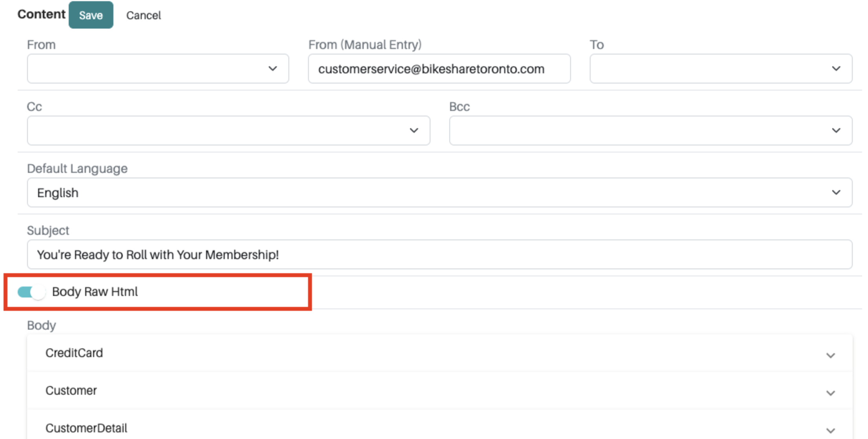Save the email content changes
This screenshot has height=439, width=868.
point(91,15)
